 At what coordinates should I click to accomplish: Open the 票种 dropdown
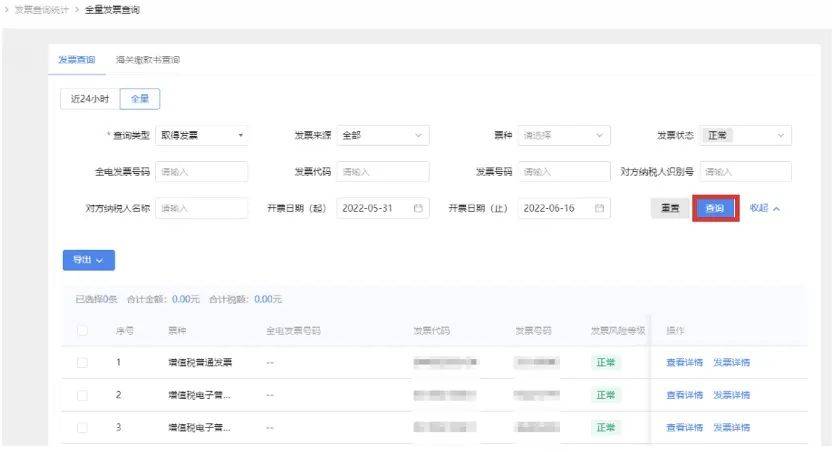[x=564, y=135]
